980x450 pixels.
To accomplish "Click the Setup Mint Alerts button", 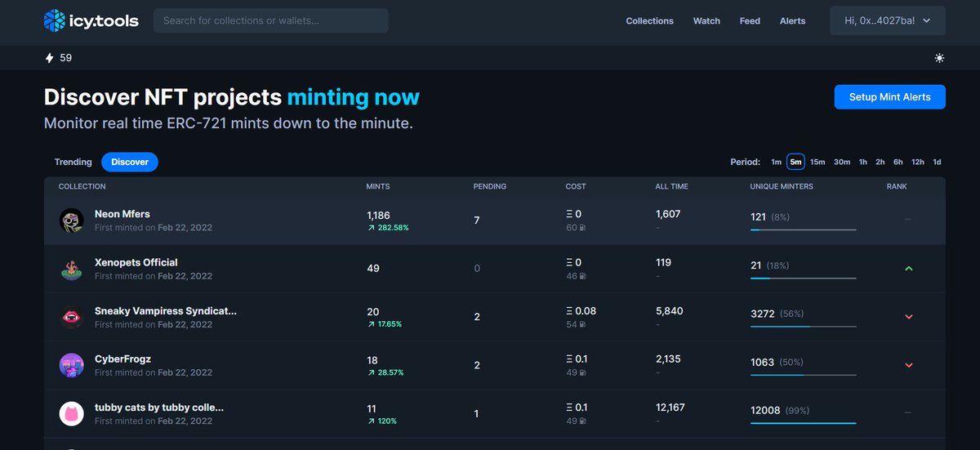I will (890, 96).
